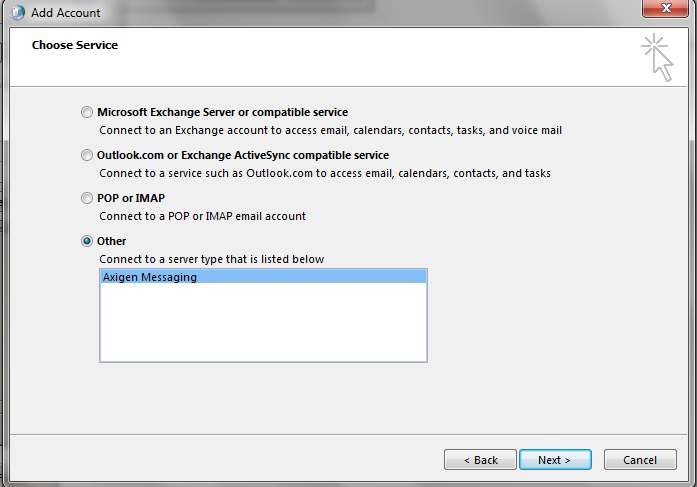Viewport: 697px width, 487px height.
Task: Click the Outlook.com service description text
Action: coord(325,173)
